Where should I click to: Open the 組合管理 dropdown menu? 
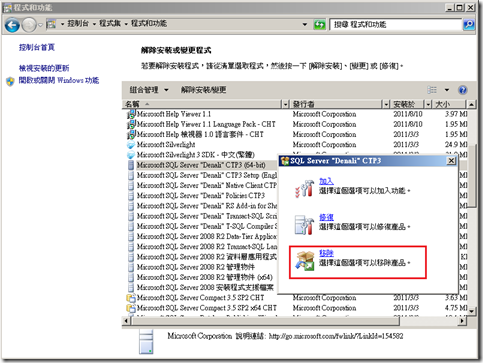[149, 90]
